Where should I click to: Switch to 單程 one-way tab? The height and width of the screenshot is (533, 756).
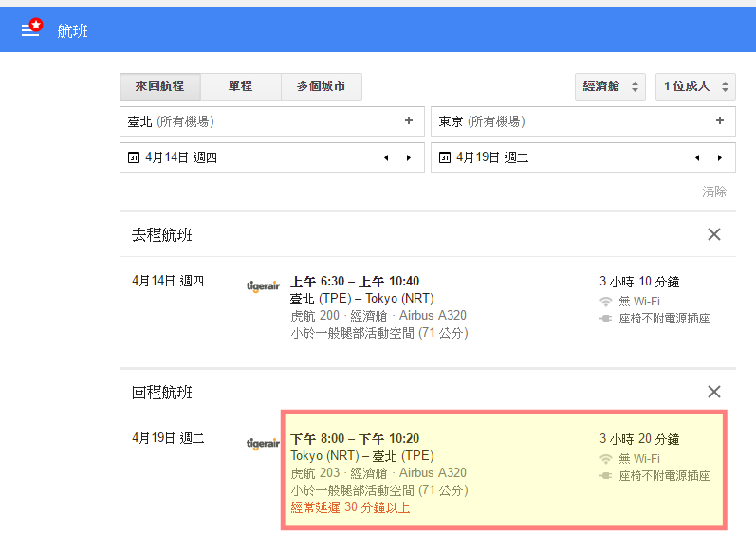pyautogui.click(x=241, y=86)
